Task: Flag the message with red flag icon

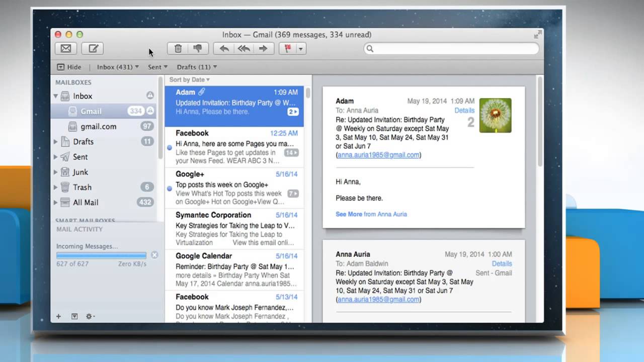Action: (288, 49)
